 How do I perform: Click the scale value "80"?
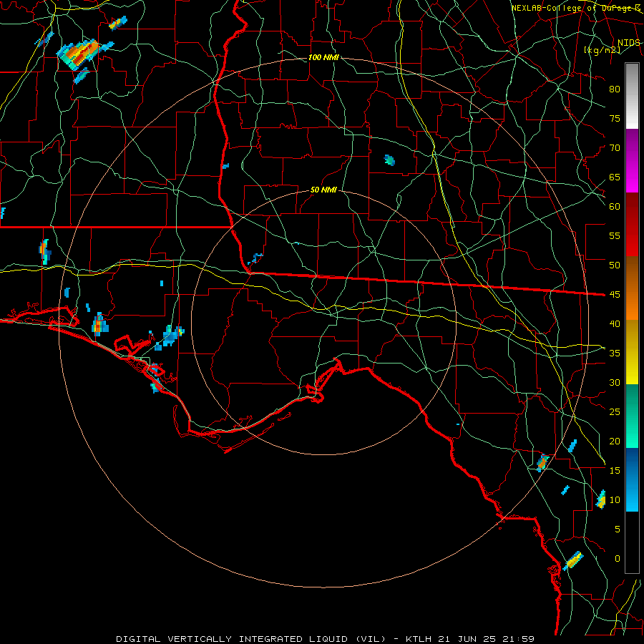coord(615,89)
